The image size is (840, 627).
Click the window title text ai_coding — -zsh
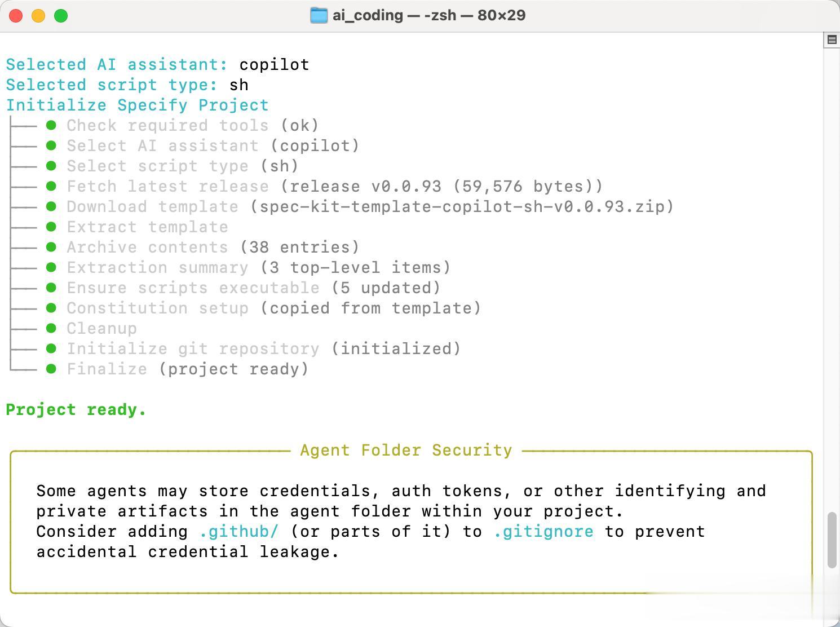coord(428,15)
